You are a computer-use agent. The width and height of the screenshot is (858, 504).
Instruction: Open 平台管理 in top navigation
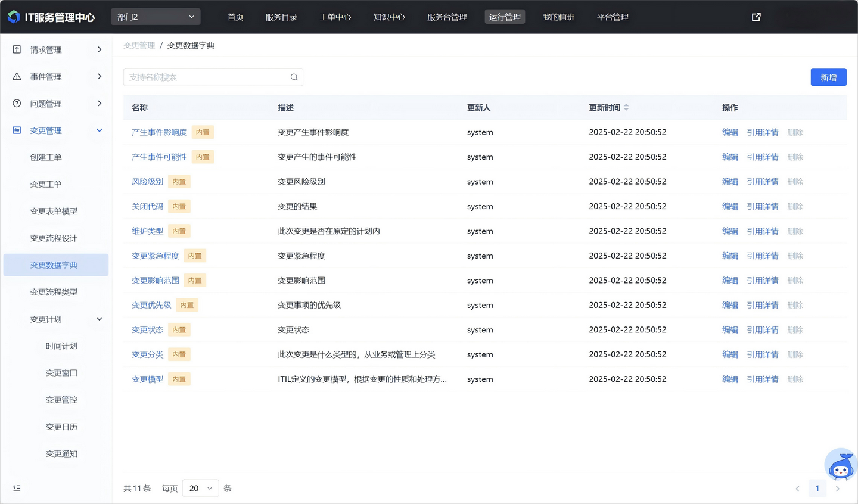click(613, 17)
